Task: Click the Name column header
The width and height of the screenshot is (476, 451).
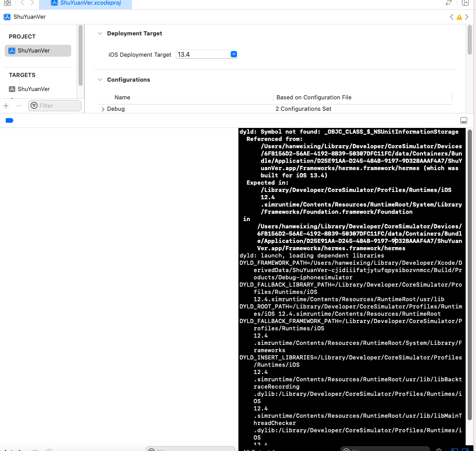Action: pos(122,98)
